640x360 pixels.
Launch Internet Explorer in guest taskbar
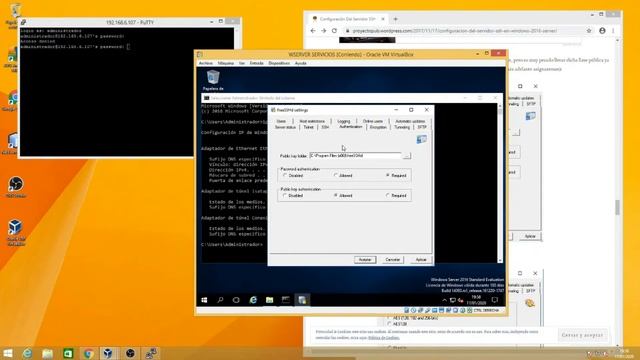coord(253,300)
